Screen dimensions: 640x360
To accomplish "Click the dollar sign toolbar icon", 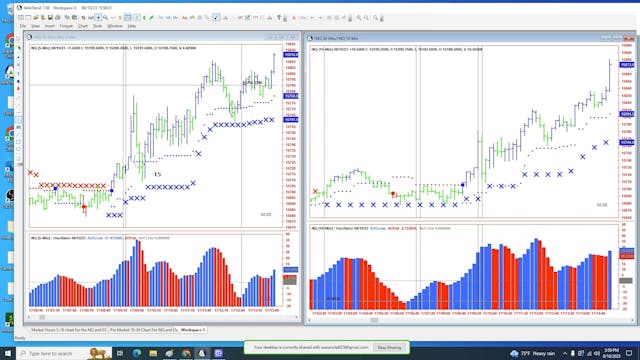I will 120,18.
